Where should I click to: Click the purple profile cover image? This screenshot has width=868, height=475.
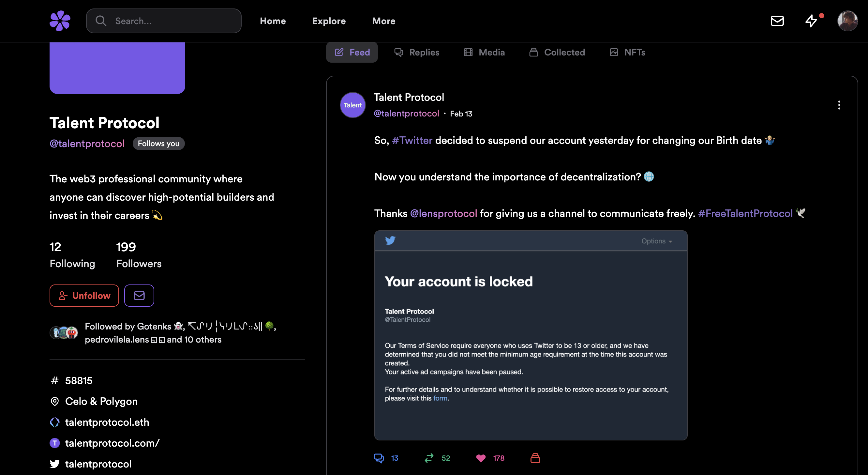click(117, 68)
